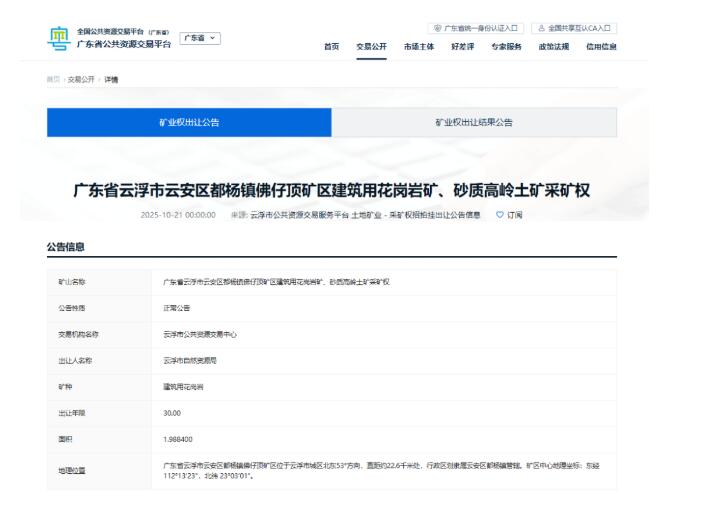Open 信用信息 navigation item

tap(601, 47)
